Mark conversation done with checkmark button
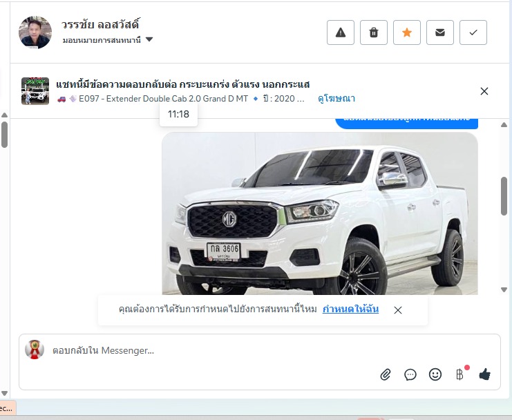This screenshot has width=512, height=420. 473,32
